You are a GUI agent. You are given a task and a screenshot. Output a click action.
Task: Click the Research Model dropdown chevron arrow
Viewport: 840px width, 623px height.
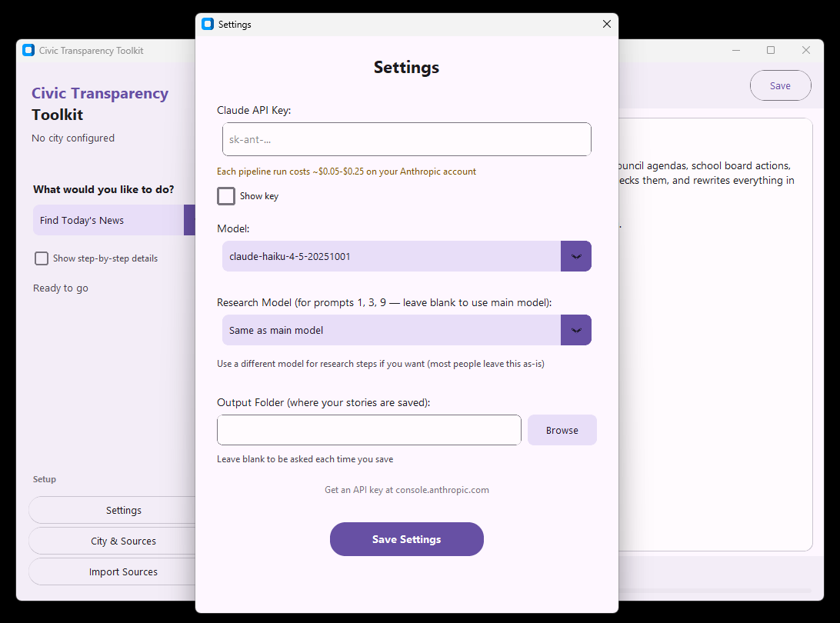click(575, 329)
